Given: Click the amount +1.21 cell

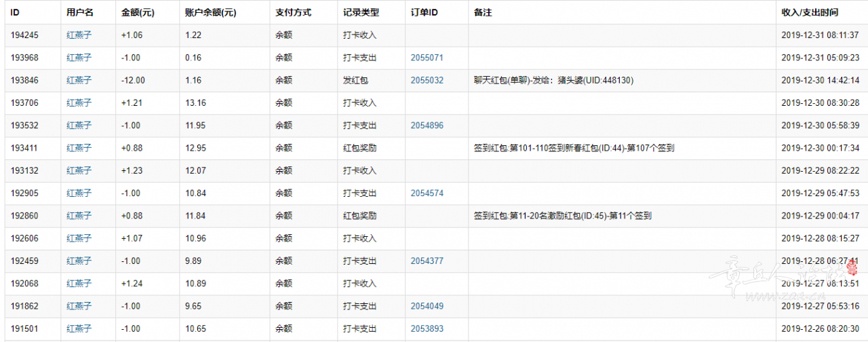Looking at the screenshot, I should pos(147,103).
